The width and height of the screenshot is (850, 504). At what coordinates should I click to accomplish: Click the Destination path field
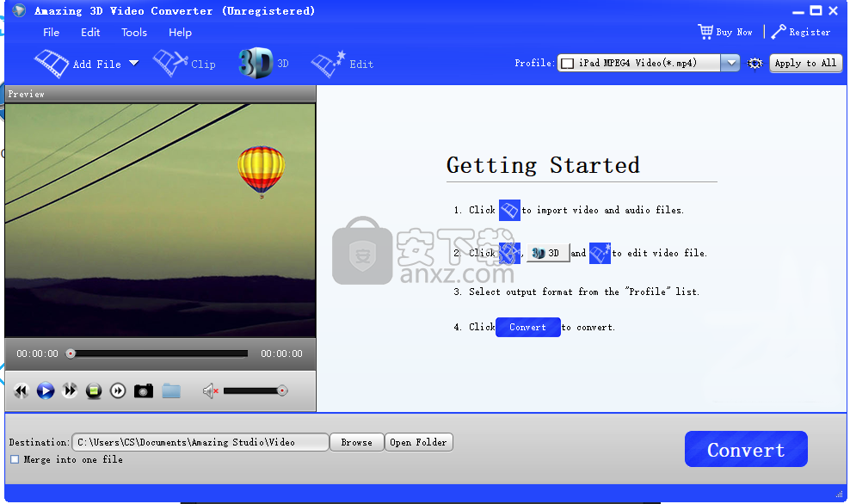coord(200,442)
